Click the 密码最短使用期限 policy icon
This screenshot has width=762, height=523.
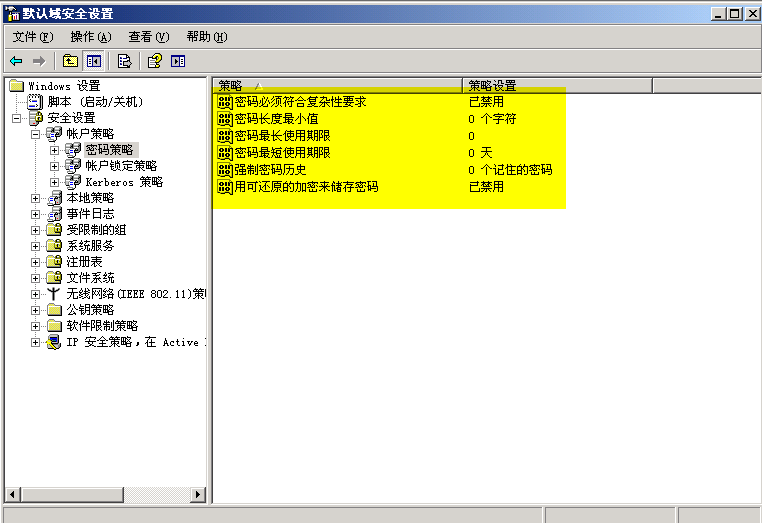click(225, 153)
